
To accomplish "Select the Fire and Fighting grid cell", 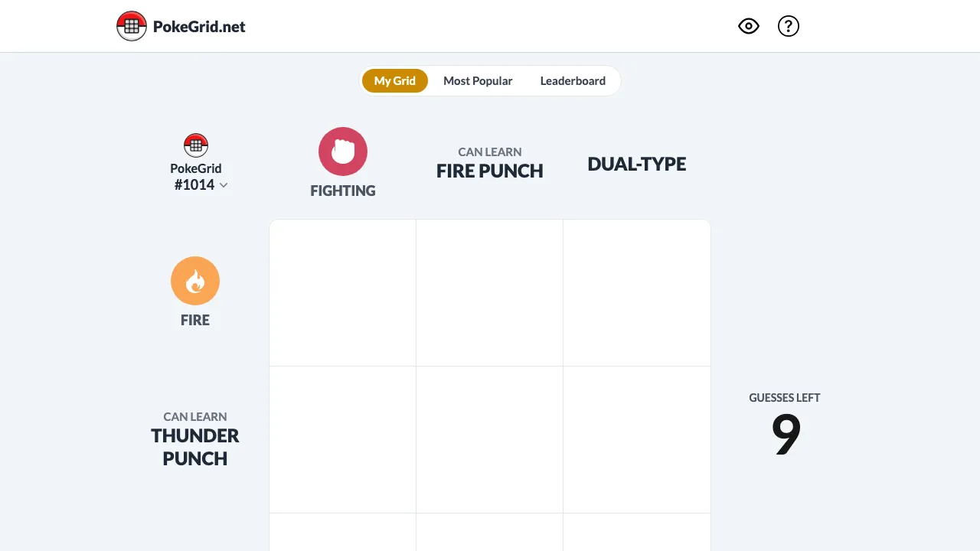I will click(343, 293).
